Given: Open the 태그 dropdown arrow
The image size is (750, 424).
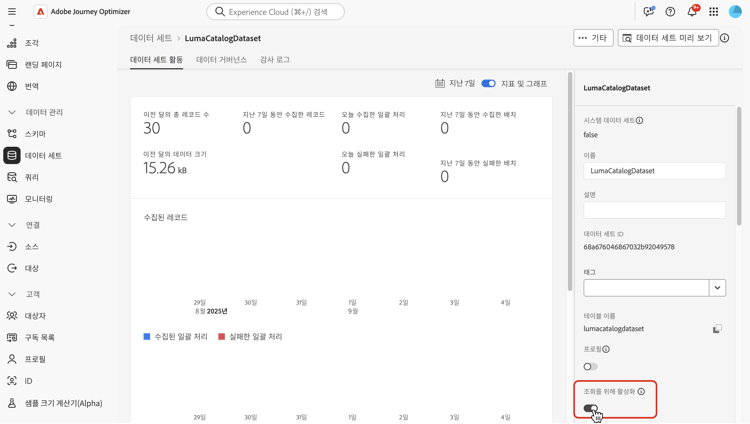Looking at the screenshot, I should coord(717,288).
